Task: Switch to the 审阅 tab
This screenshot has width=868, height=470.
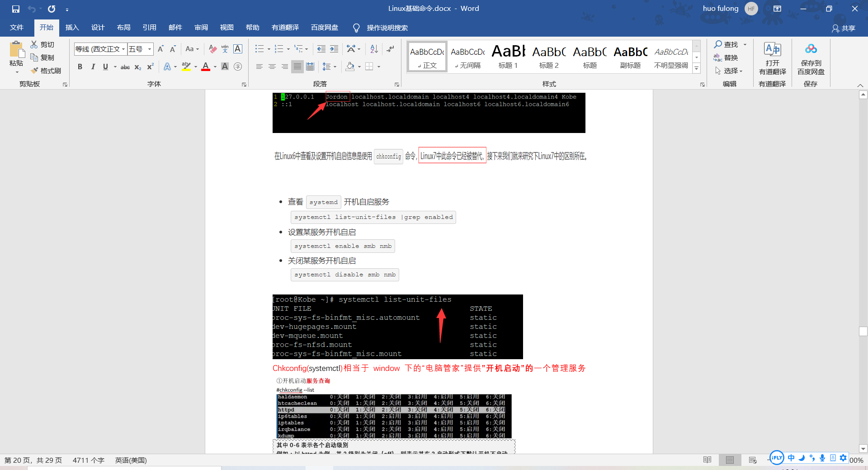Action: tap(201, 28)
